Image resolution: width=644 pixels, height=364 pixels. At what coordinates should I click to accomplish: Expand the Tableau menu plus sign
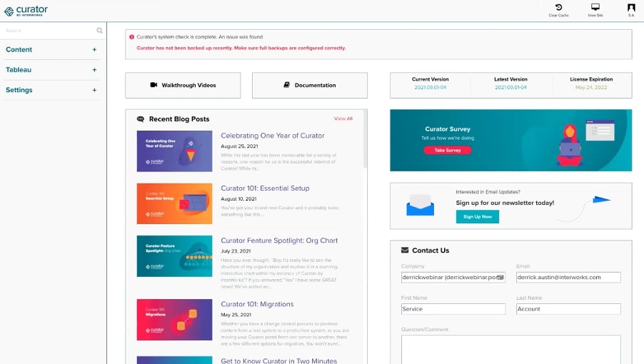pyautogui.click(x=94, y=70)
